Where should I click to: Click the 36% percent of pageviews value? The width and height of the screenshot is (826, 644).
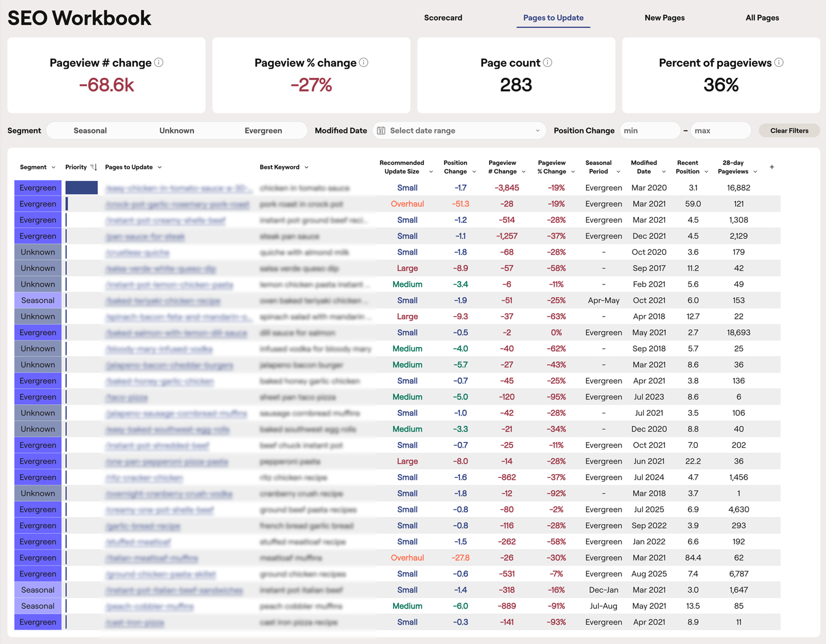click(721, 85)
